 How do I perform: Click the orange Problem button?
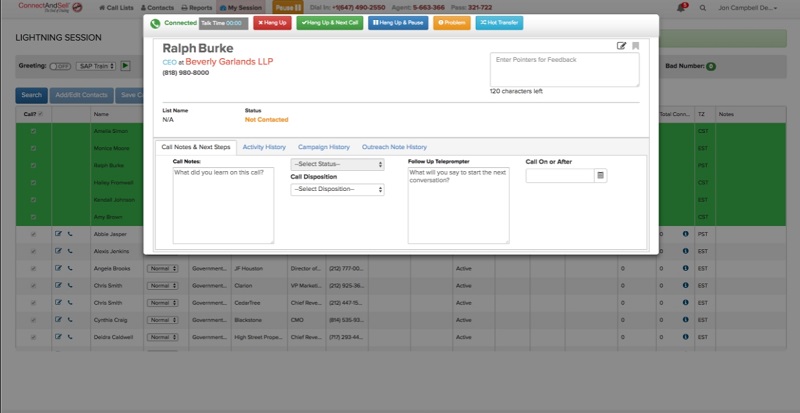(x=452, y=23)
